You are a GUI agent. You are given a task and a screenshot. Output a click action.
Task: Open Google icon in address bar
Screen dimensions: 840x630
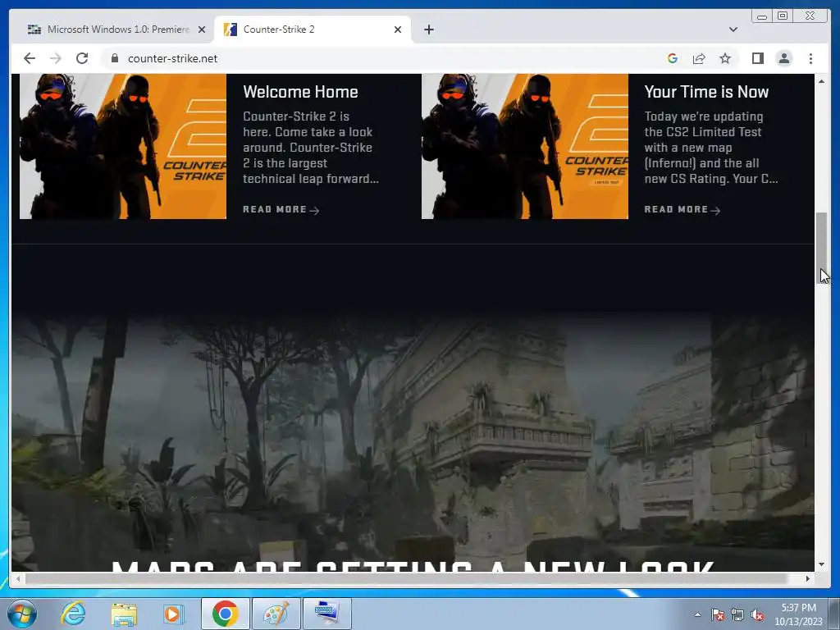pyautogui.click(x=673, y=58)
